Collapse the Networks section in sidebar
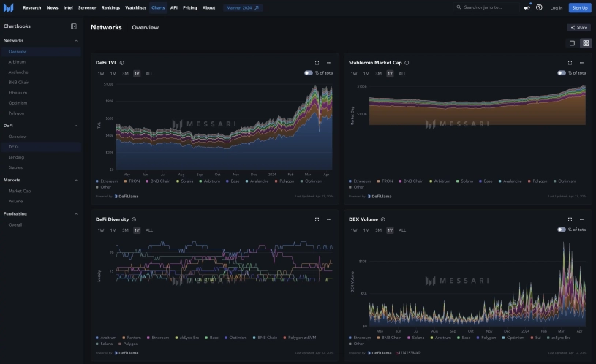The height and width of the screenshot is (364, 596). click(77, 41)
